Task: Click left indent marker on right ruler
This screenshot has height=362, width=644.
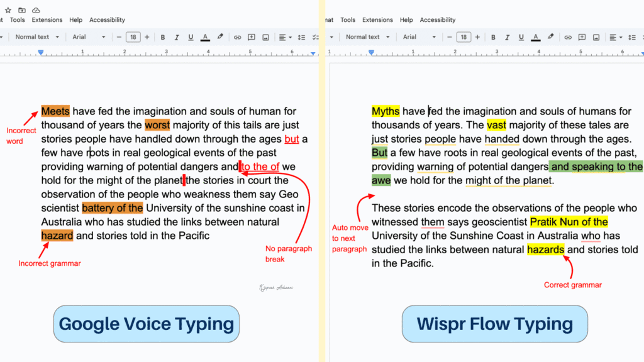Action: [371, 53]
